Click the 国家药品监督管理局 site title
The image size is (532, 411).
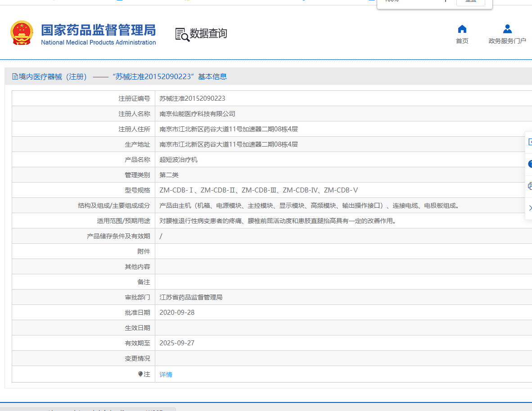pos(99,30)
